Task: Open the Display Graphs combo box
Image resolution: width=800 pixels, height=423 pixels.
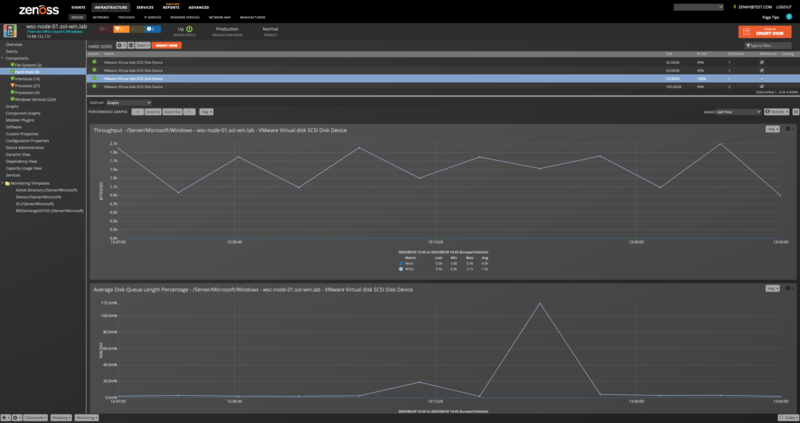Action: click(x=129, y=103)
